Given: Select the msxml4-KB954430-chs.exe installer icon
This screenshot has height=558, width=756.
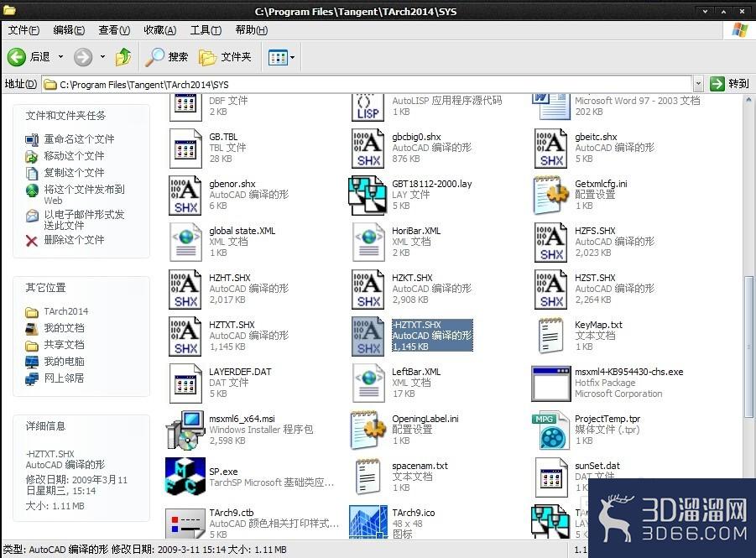Looking at the screenshot, I should pos(551,384).
